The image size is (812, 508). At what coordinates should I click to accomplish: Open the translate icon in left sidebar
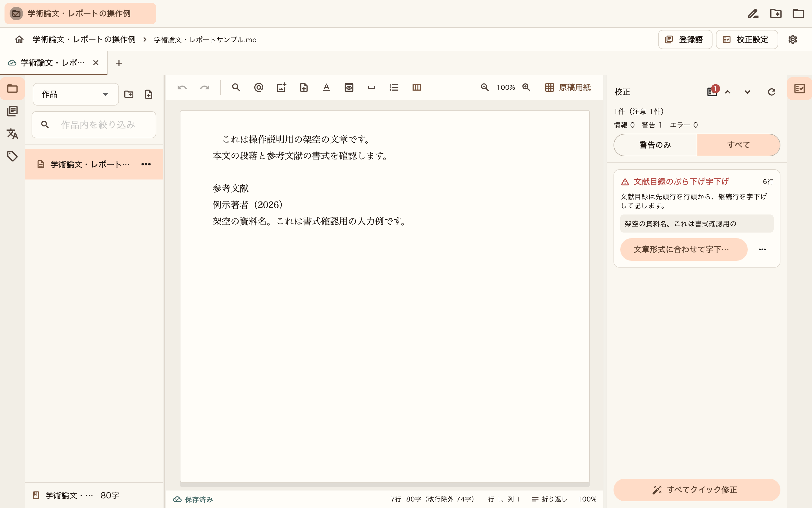12,134
